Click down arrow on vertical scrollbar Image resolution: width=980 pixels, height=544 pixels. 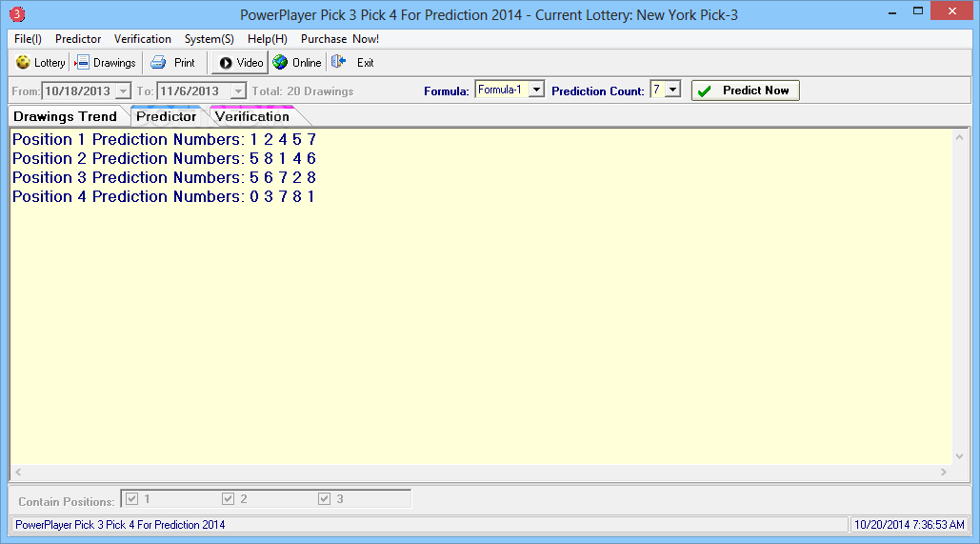point(959,456)
